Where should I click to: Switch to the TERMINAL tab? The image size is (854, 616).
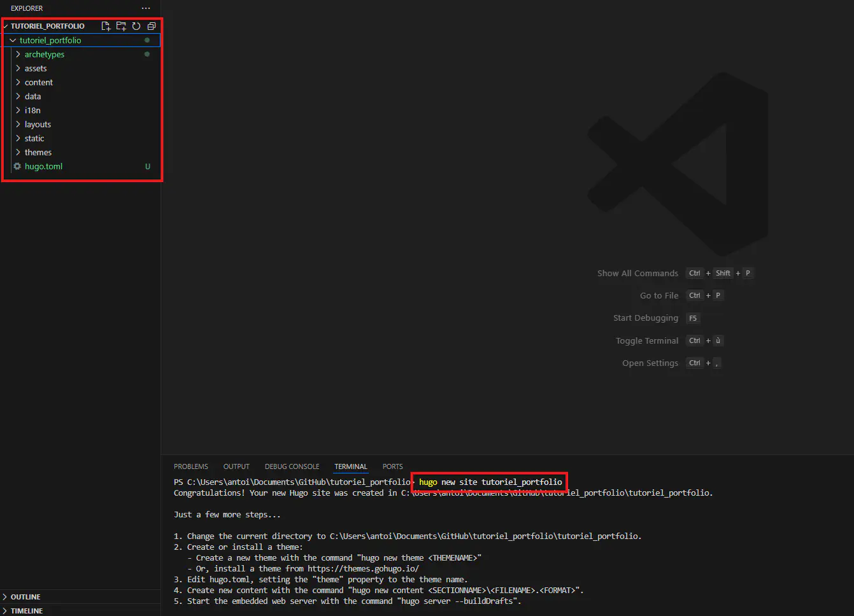[x=351, y=466]
